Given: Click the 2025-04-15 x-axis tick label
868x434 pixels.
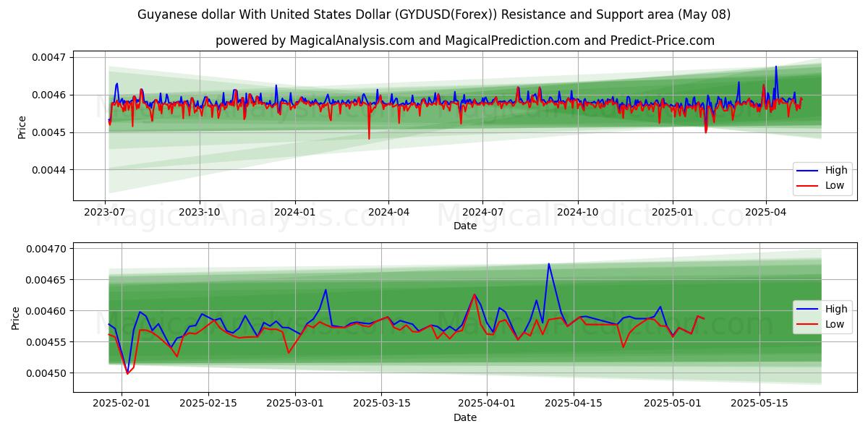Looking at the screenshot, I should click(574, 404).
